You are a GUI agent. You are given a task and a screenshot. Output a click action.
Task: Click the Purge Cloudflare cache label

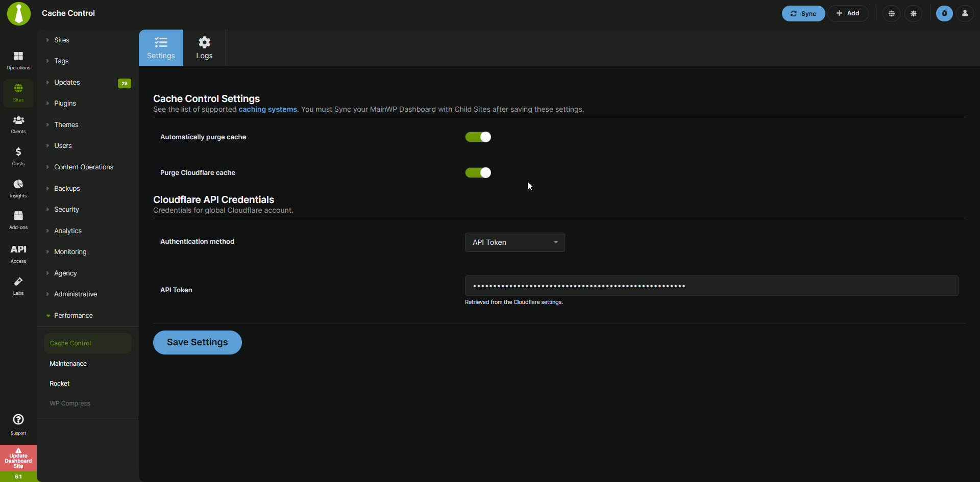tap(198, 172)
